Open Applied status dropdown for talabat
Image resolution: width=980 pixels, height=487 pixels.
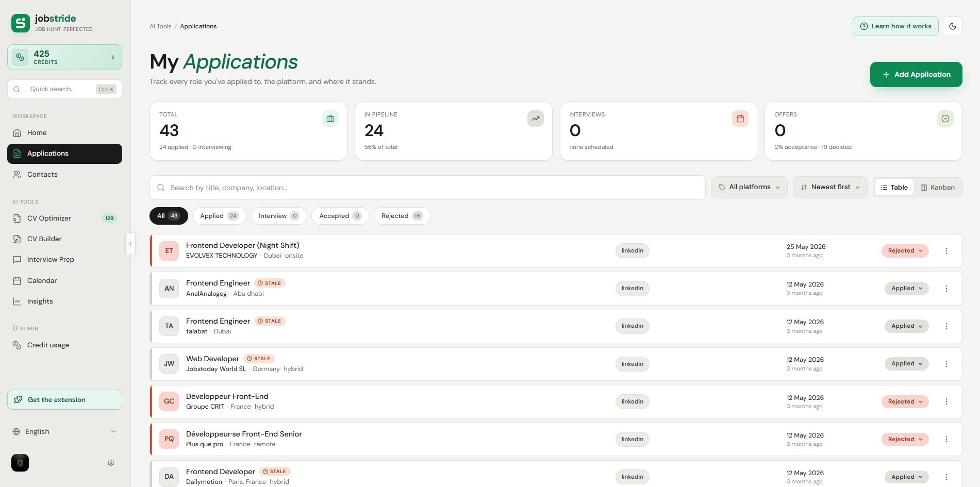tap(907, 326)
